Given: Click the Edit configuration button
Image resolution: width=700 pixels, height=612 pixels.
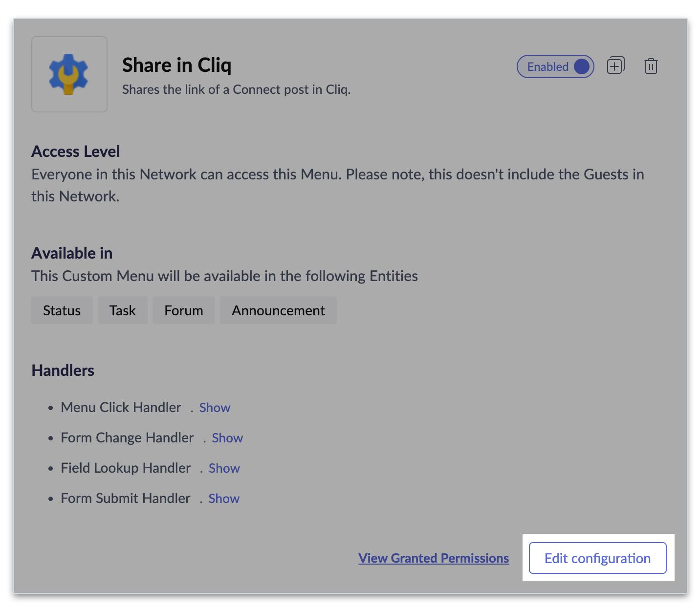Looking at the screenshot, I should coord(597,558).
